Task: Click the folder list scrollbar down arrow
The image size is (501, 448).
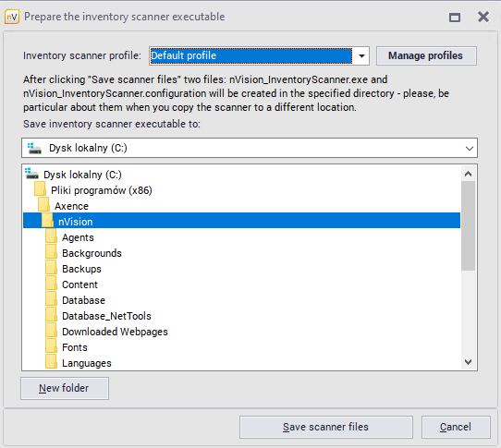Action: (468, 362)
